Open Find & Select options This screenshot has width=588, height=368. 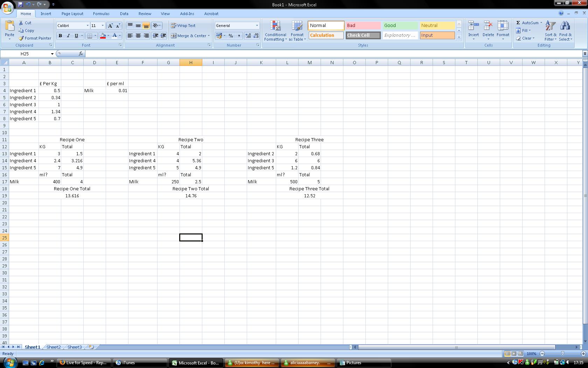tap(565, 31)
